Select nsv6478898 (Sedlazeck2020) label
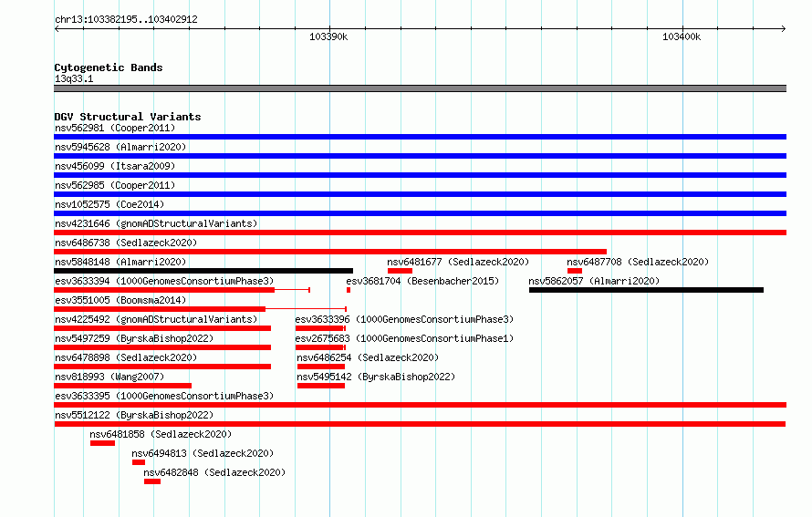 [x=126, y=357]
